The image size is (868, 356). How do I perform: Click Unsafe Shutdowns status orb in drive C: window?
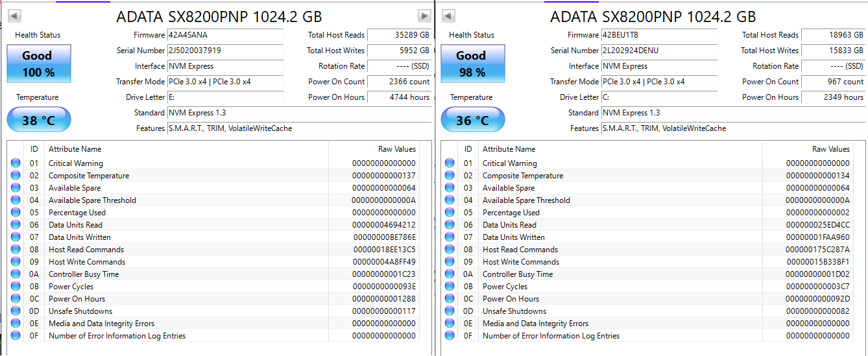click(450, 311)
